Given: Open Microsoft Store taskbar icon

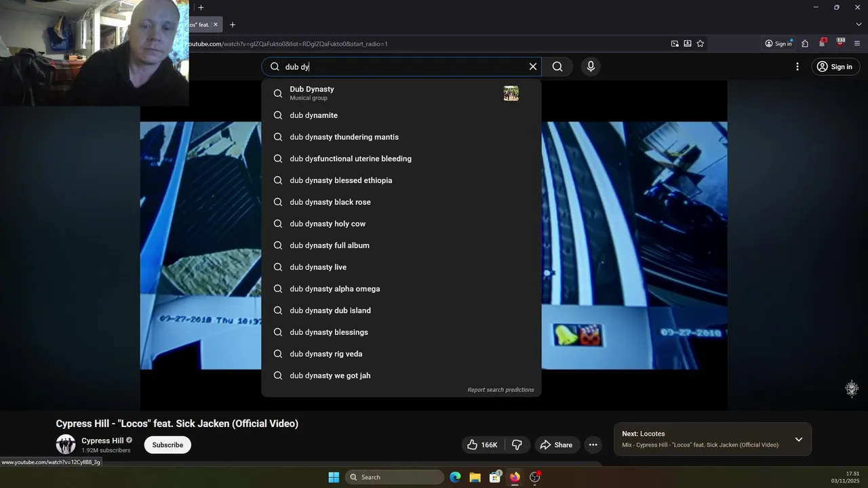Looking at the screenshot, I should pyautogui.click(x=495, y=477).
